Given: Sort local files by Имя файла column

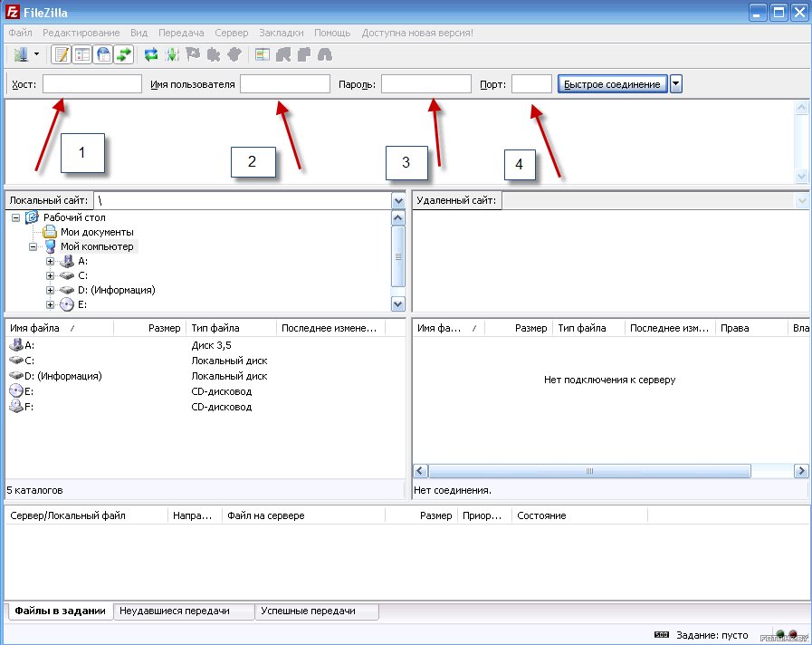Looking at the screenshot, I should tap(59, 328).
